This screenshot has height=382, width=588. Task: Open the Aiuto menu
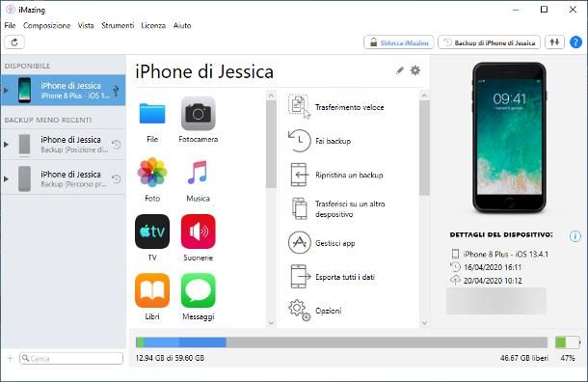[182, 25]
